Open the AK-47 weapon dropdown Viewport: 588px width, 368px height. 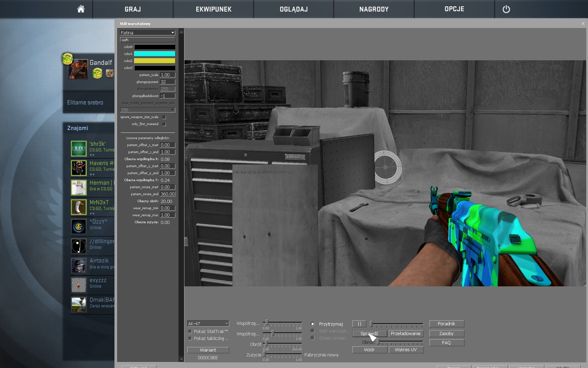(x=208, y=323)
